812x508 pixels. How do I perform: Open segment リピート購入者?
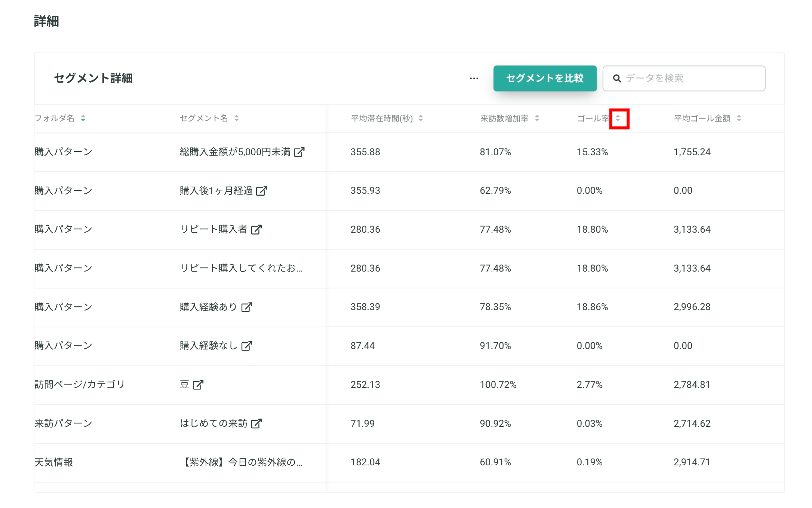[214, 229]
